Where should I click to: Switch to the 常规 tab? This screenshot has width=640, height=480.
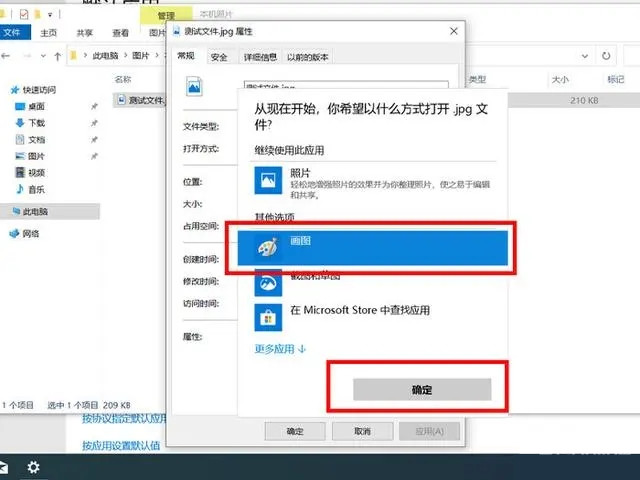pyautogui.click(x=186, y=56)
